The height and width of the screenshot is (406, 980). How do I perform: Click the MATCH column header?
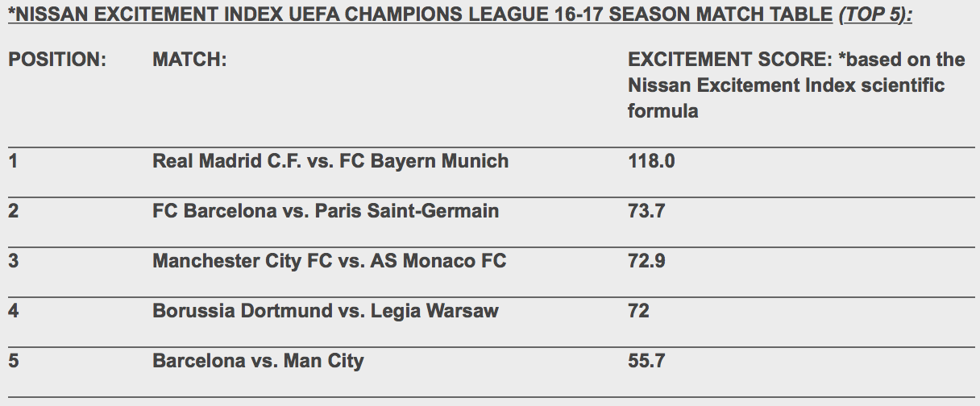[x=189, y=60]
